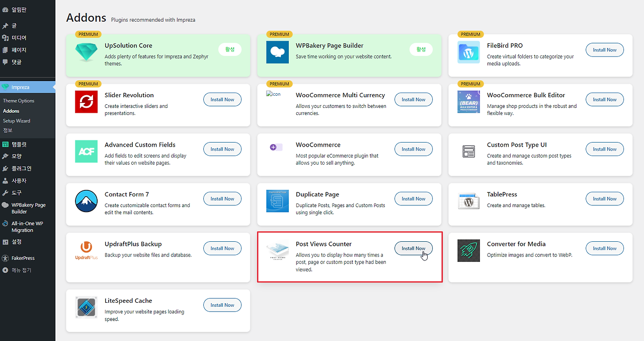Viewport: 644px width, 341px height.
Task: Click the wrench icon beside 도구 in the sidebar
Action: click(x=6, y=192)
